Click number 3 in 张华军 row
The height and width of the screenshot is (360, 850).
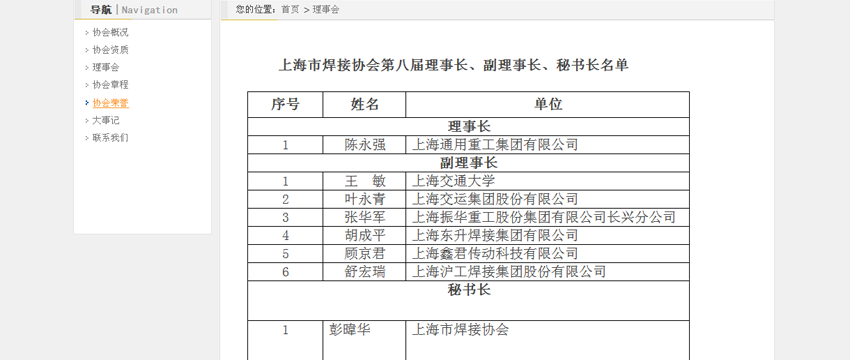click(286, 217)
